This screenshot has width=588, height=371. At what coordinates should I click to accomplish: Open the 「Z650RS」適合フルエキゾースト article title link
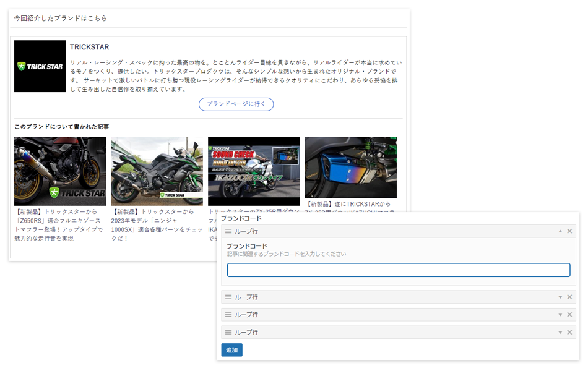[x=59, y=225]
